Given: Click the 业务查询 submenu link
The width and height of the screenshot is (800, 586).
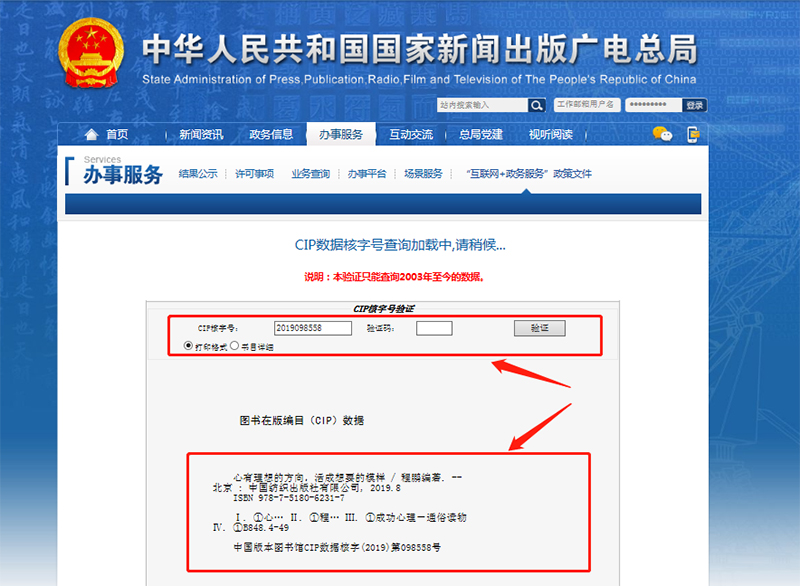Looking at the screenshot, I should [x=310, y=174].
